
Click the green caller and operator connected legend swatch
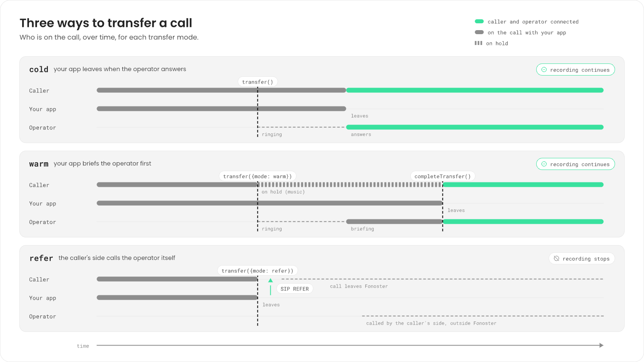479,21
